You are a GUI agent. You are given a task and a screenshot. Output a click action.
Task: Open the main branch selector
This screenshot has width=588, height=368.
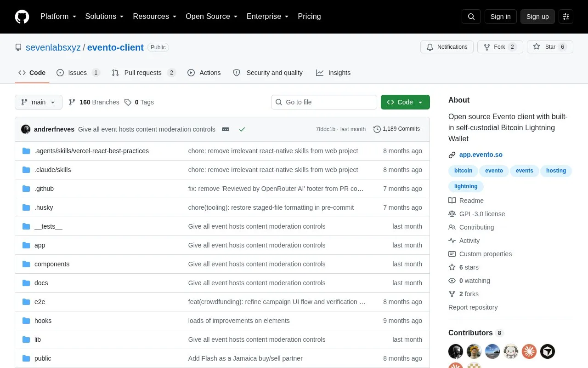tap(39, 102)
